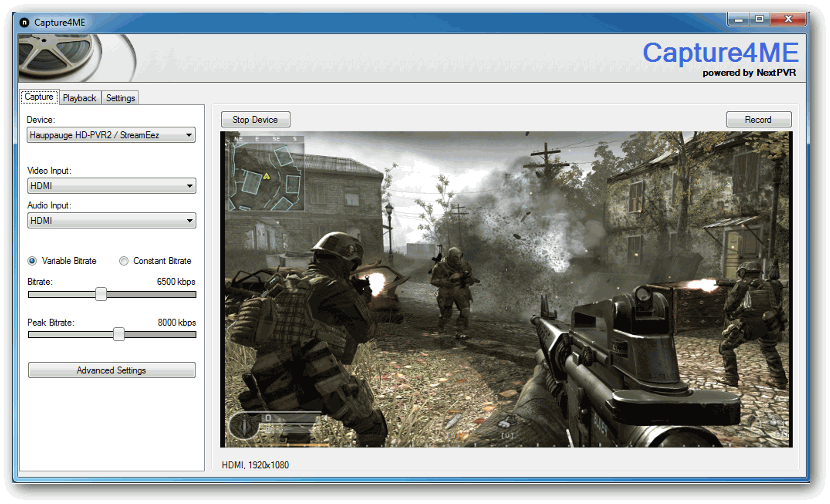
Task: Switch to the Capture tab
Action: coord(39,97)
